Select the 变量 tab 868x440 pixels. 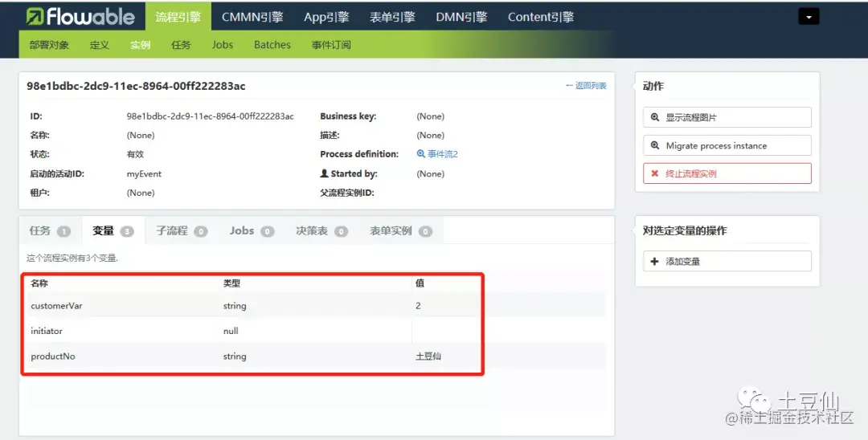(x=113, y=230)
